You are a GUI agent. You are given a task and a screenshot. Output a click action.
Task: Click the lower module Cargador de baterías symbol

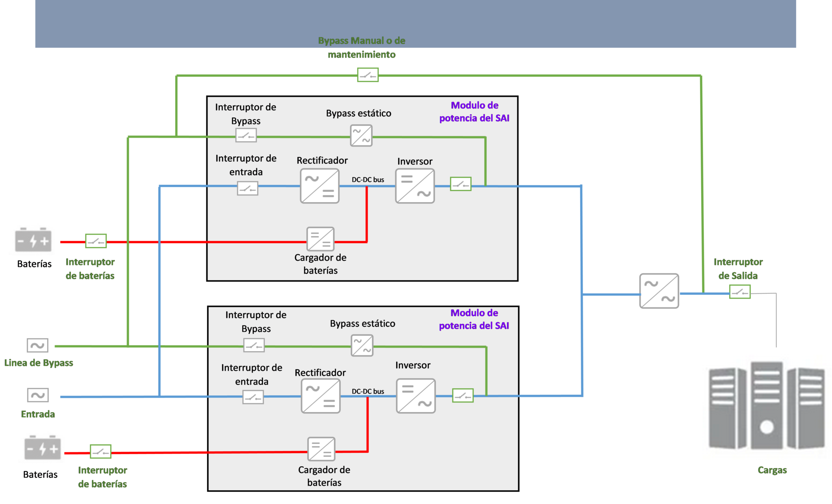(x=321, y=449)
